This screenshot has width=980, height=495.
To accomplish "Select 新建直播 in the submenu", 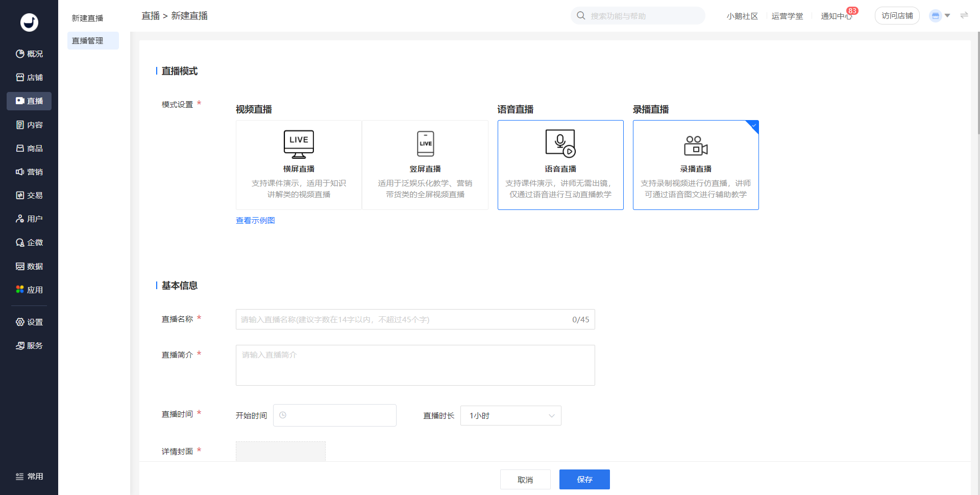I will pyautogui.click(x=88, y=18).
